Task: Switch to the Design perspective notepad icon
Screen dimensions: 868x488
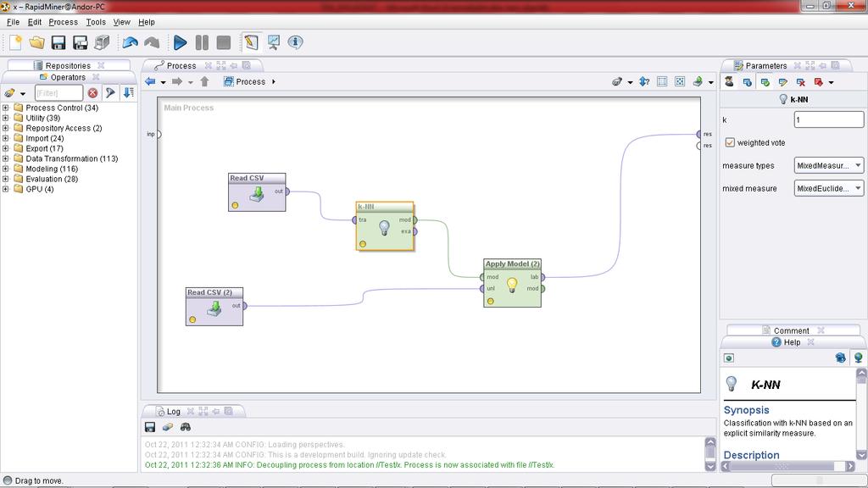Action: 251,42
